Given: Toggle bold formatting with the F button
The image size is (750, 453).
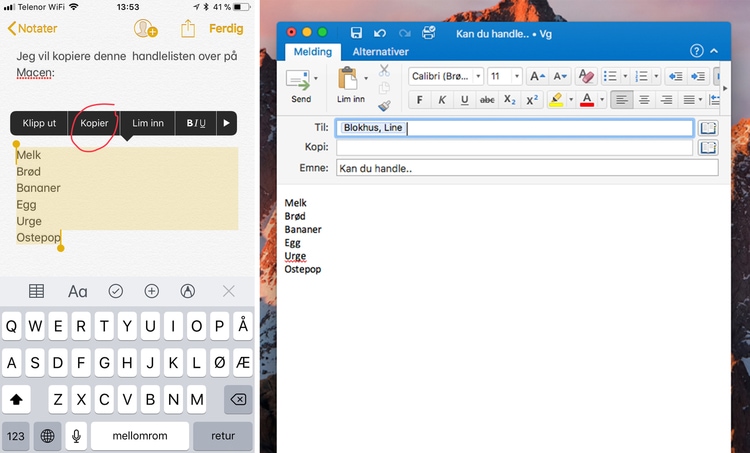Looking at the screenshot, I should pos(419,100).
